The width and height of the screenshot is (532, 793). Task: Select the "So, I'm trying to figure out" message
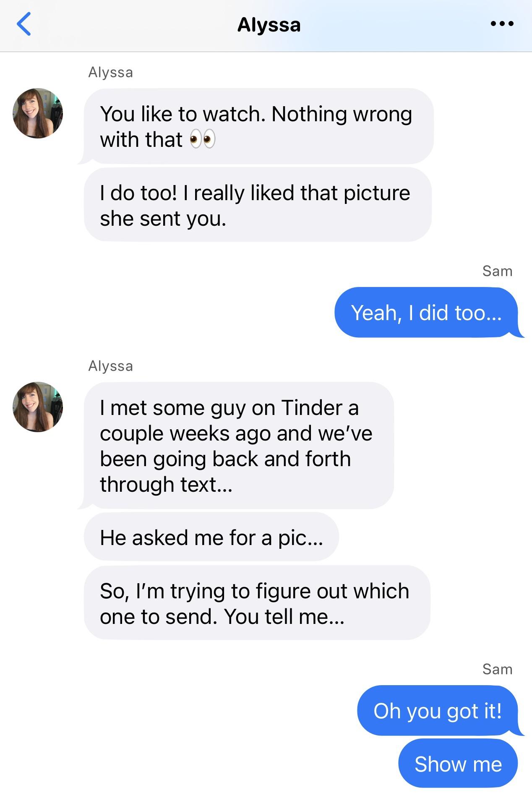(257, 603)
